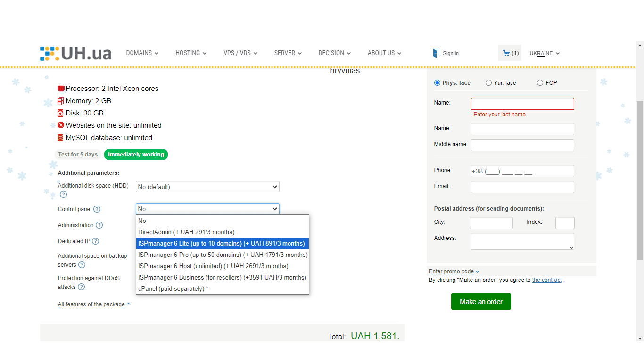Viewport: 644px width, 362px height.
Task: Open DECISION menu
Action: 334,53
